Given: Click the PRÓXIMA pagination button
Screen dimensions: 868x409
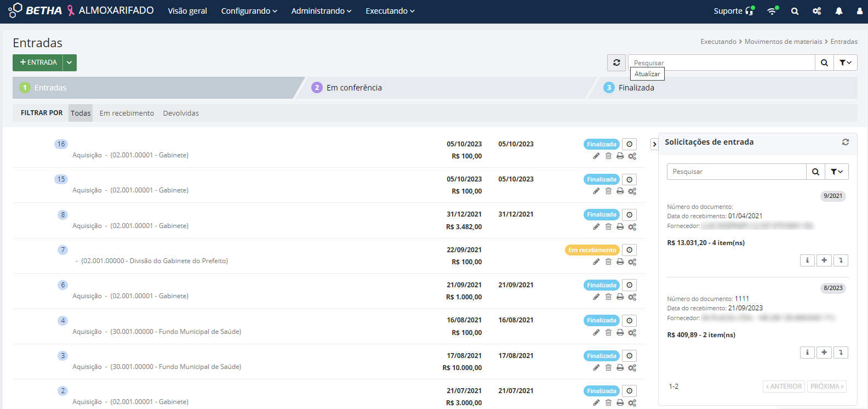Looking at the screenshot, I should pos(827,387).
